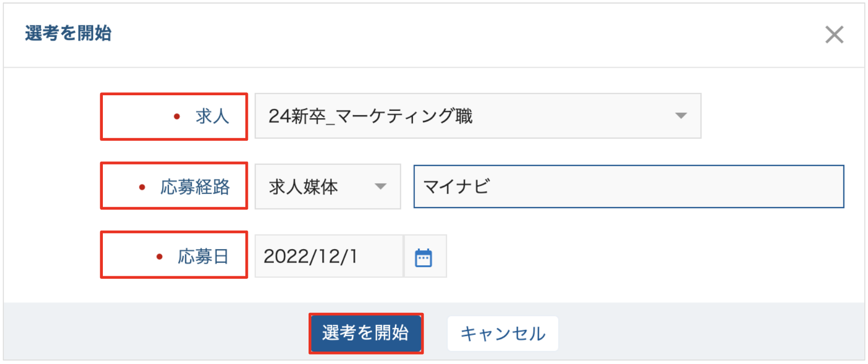Click the 求人 field label
Screen dimensions: 868x364
click(212, 116)
